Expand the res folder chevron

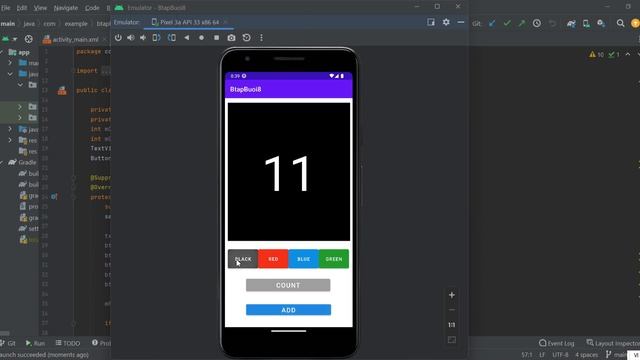point(10,140)
